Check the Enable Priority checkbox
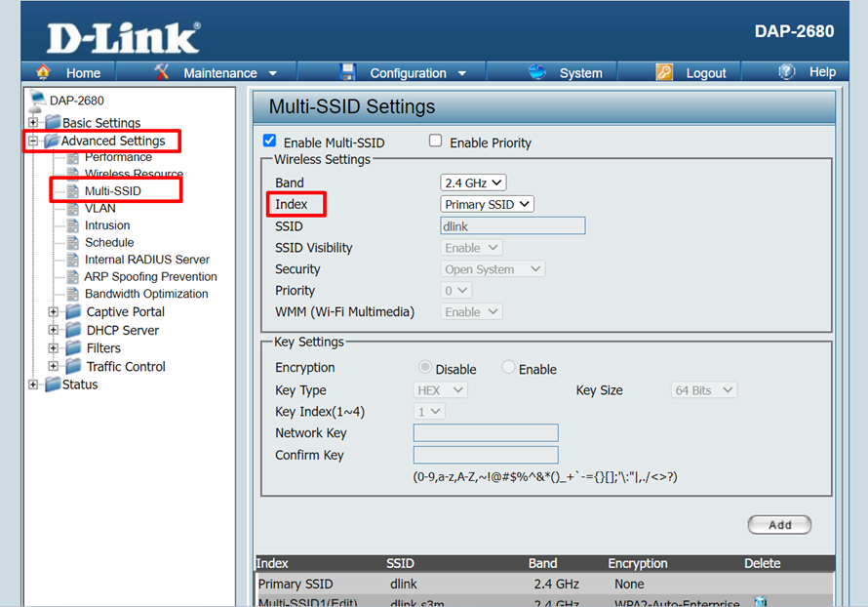868x607 pixels. (436, 141)
